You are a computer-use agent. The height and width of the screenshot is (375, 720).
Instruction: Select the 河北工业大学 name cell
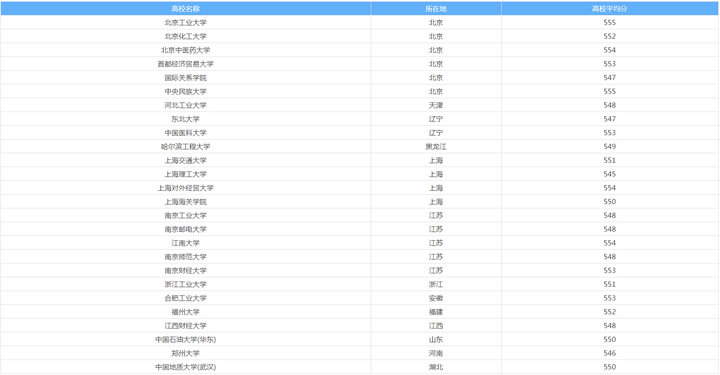point(186,105)
